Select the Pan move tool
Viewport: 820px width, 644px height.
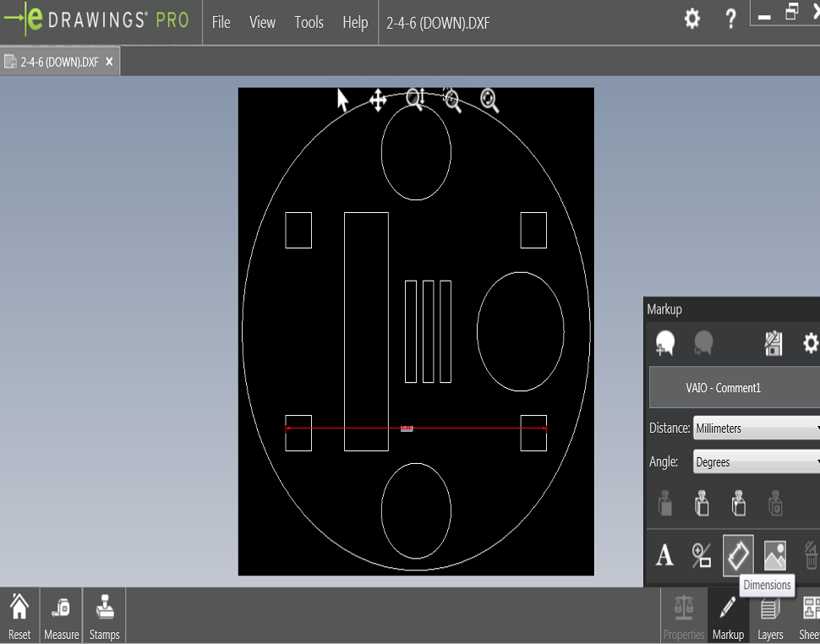(x=378, y=101)
